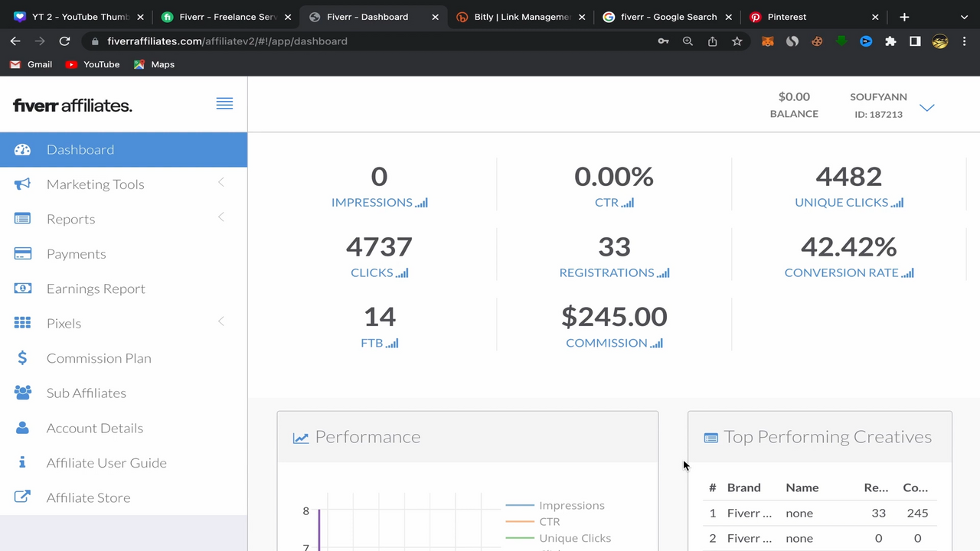Click the zoom magnifier icon in address bar
The image size is (980, 551).
pos(688,41)
